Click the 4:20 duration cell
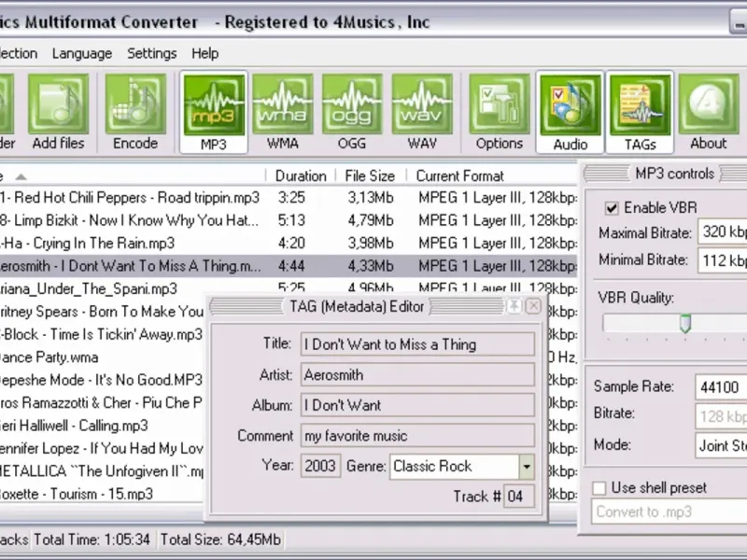Image resolution: width=747 pixels, height=560 pixels. click(x=291, y=244)
